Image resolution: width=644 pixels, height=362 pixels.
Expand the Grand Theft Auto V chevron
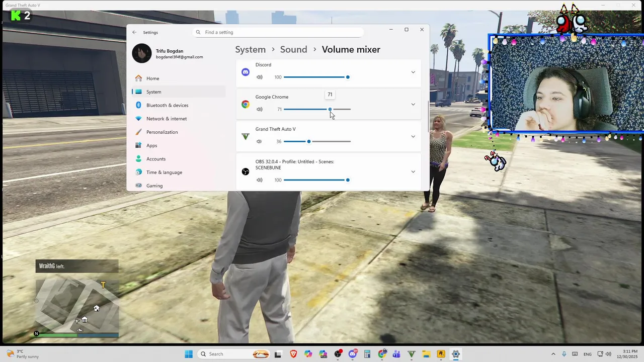413,137
